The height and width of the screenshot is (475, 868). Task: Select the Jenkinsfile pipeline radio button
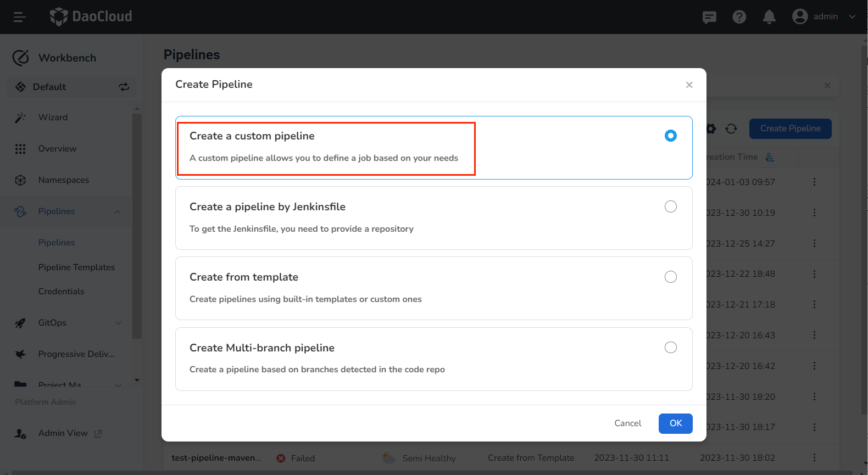tap(671, 206)
